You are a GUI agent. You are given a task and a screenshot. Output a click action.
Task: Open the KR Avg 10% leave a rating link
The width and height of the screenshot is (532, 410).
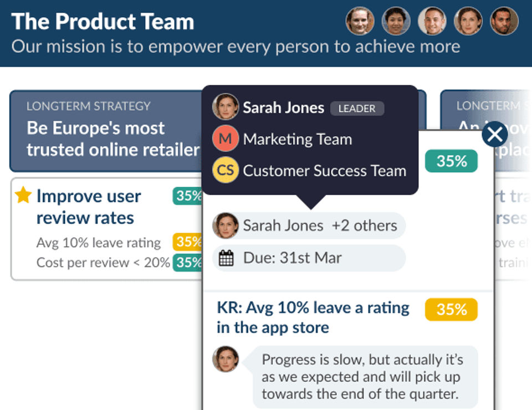[x=313, y=317]
